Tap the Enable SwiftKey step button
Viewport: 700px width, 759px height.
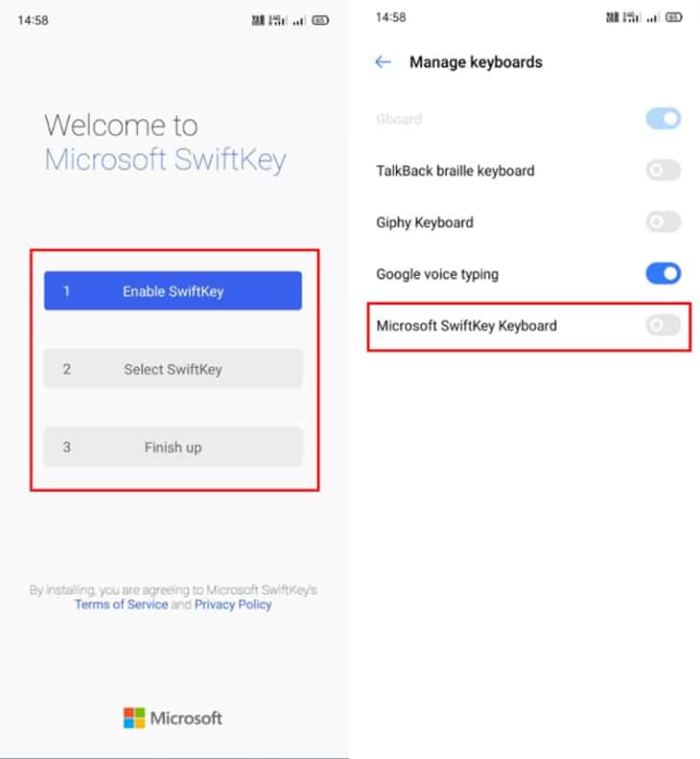173,291
